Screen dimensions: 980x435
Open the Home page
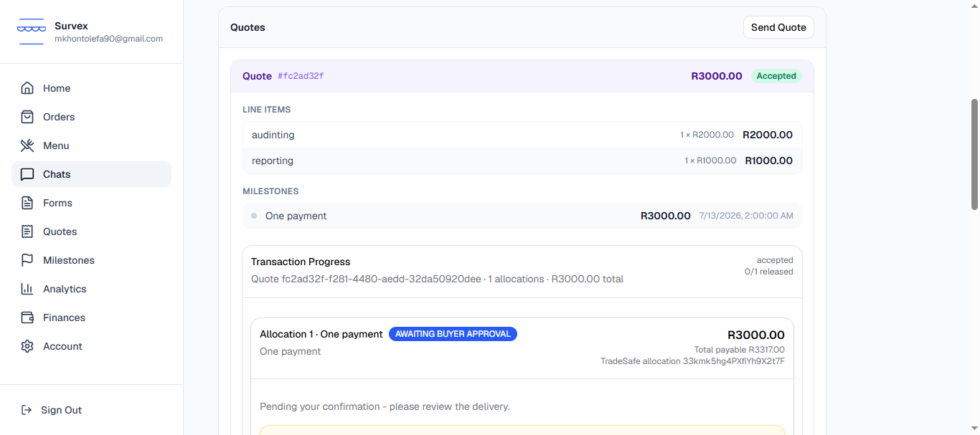pyautogui.click(x=91, y=88)
